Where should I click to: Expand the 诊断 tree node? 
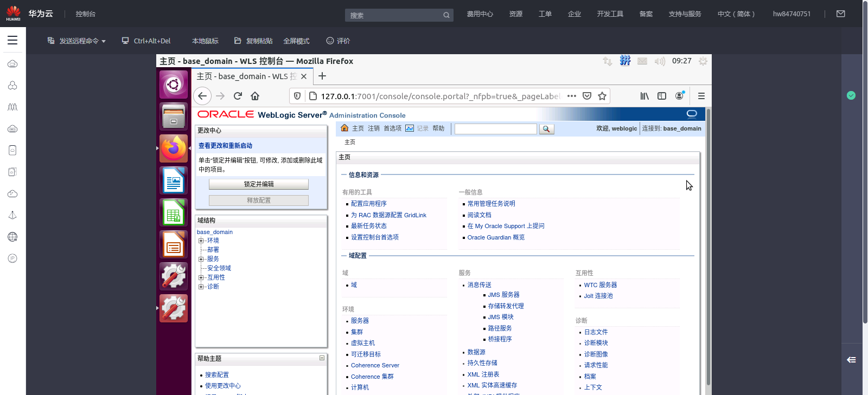(201, 287)
